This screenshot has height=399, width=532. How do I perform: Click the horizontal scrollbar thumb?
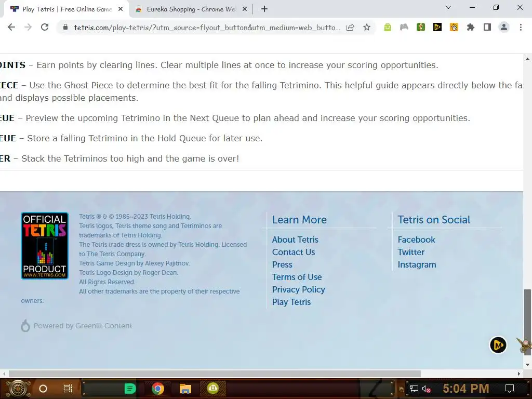click(x=215, y=374)
